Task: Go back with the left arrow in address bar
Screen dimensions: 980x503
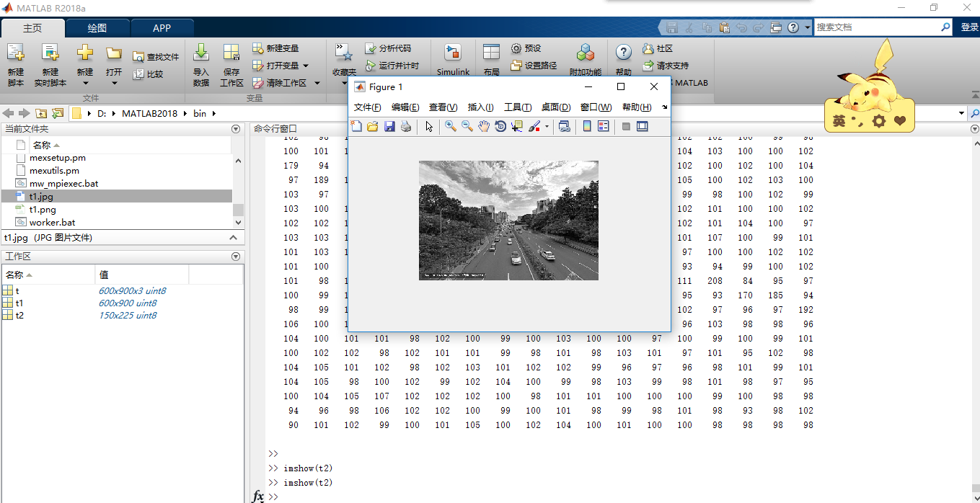Action: tap(9, 113)
